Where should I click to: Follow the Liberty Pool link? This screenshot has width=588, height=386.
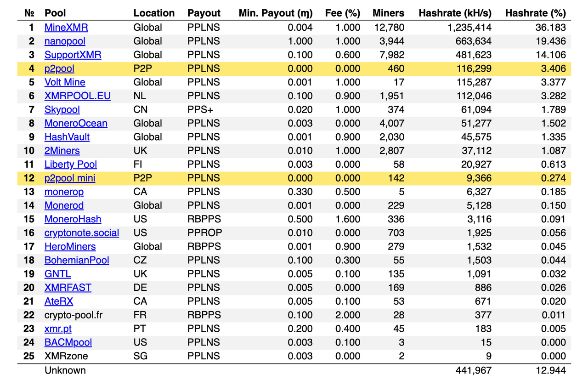pyautogui.click(x=71, y=165)
